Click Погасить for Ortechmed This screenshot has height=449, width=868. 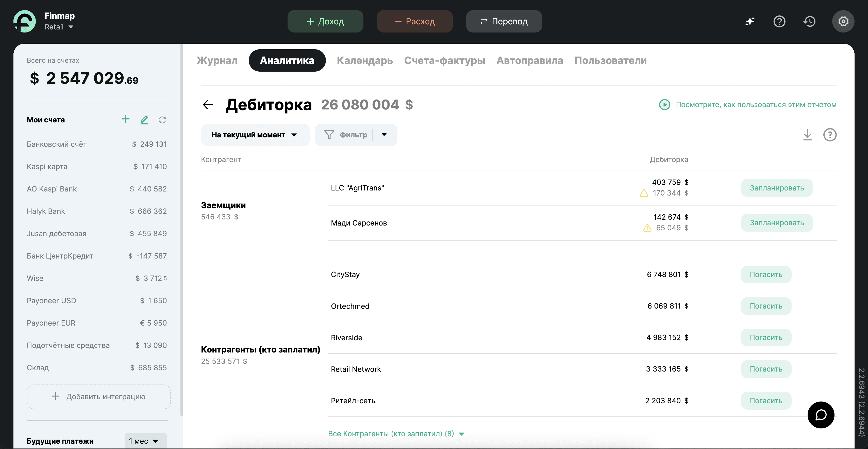pyautogui.click(x=766, y=307)
